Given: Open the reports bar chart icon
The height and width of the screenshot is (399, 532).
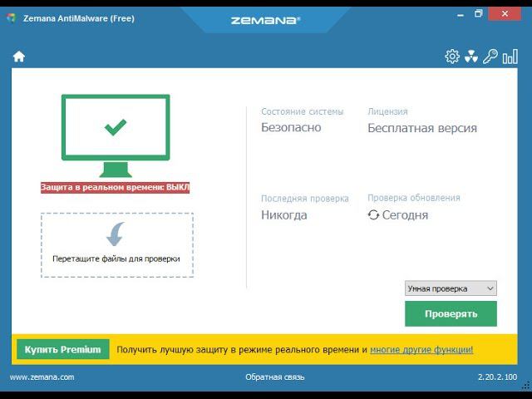Looking at the screenshot, I should pos(510,57).
